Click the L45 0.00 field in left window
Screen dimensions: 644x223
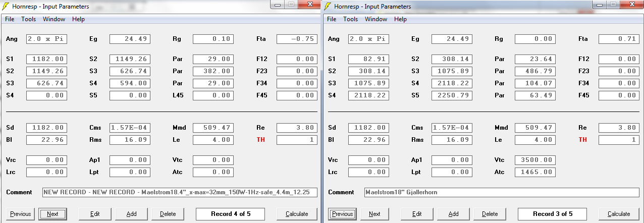pyautogui.click(x=213, y=95)
